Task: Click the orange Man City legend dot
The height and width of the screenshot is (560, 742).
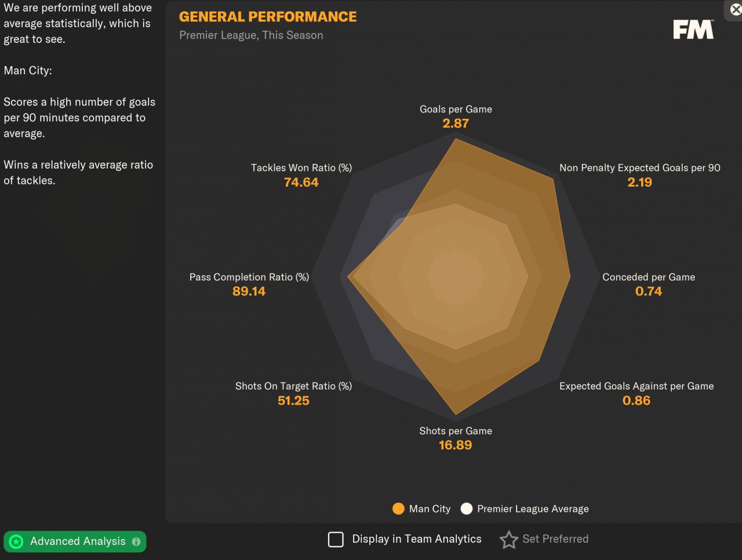Action: pyautogui.click(x=398, y=509)
